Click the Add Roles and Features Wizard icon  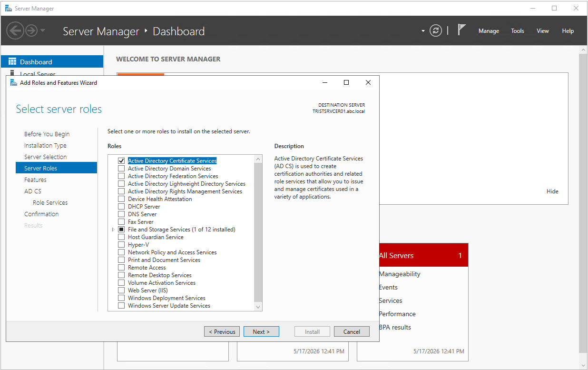coord(14,82)
